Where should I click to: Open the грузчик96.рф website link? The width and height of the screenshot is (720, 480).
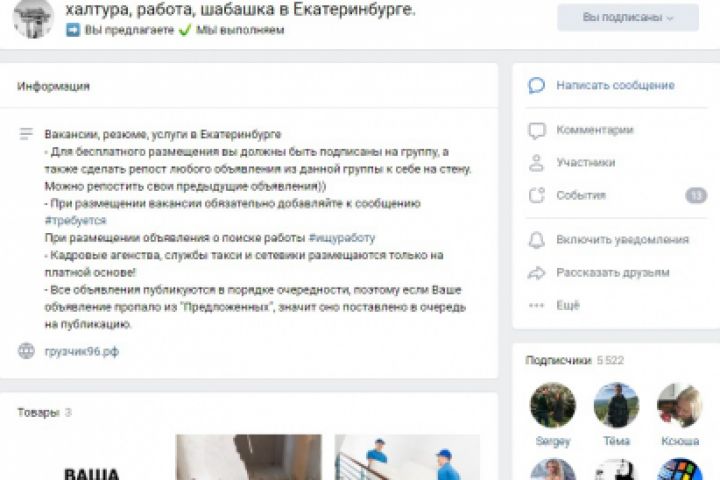point(81,351)
